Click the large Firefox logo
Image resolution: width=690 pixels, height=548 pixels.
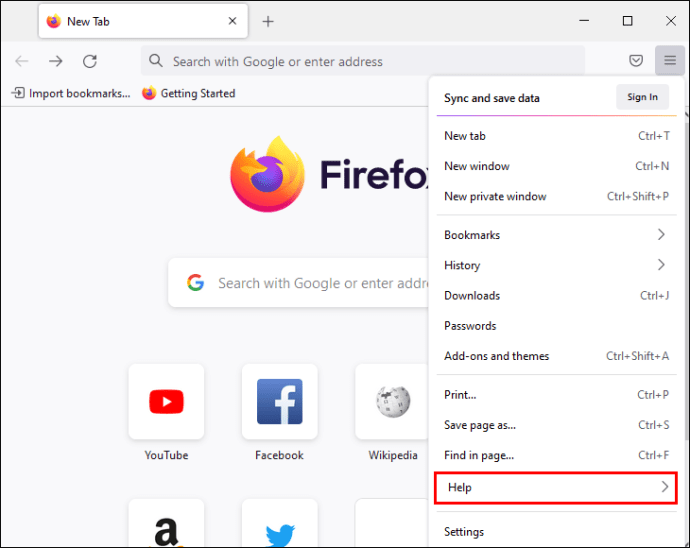click(x=268, y=174)
